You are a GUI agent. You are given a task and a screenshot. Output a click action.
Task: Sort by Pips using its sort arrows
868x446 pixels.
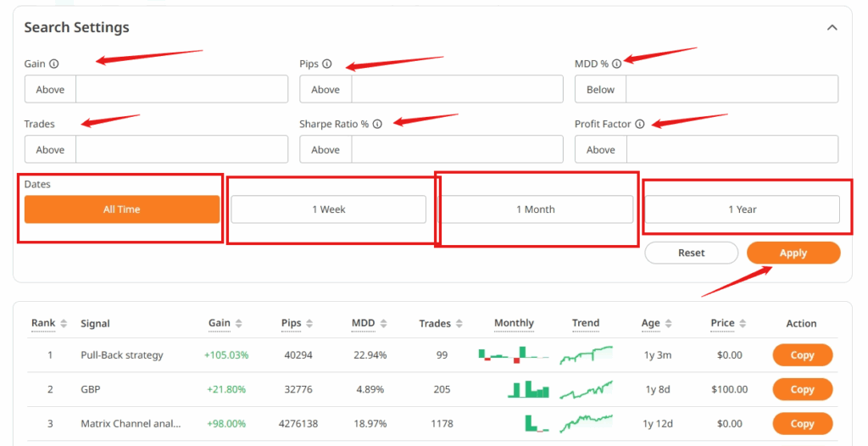309,323
